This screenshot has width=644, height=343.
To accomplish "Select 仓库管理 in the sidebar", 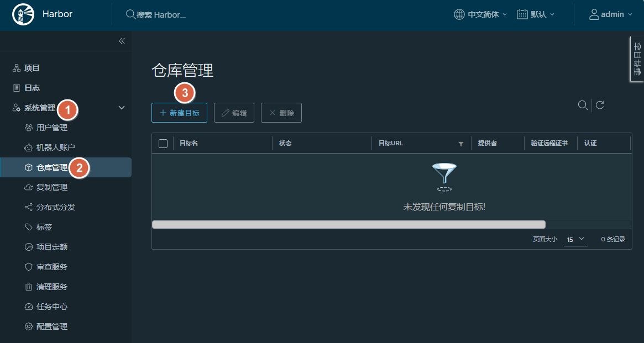I will [x=66, y=167].
